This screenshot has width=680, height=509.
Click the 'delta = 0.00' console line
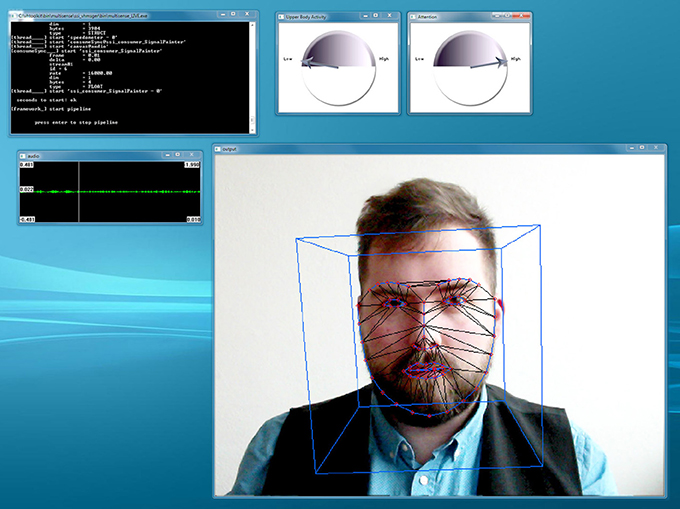tap(75, 60)
